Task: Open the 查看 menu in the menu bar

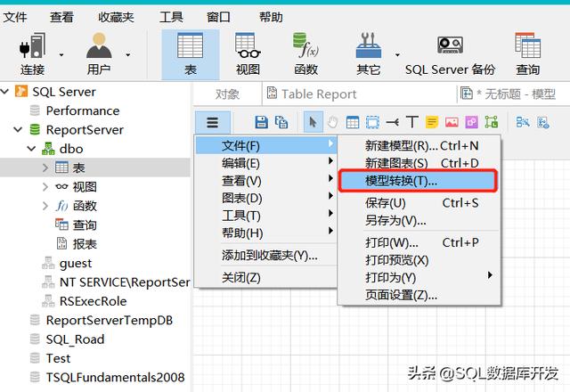Action: click(x=61, y=17)
